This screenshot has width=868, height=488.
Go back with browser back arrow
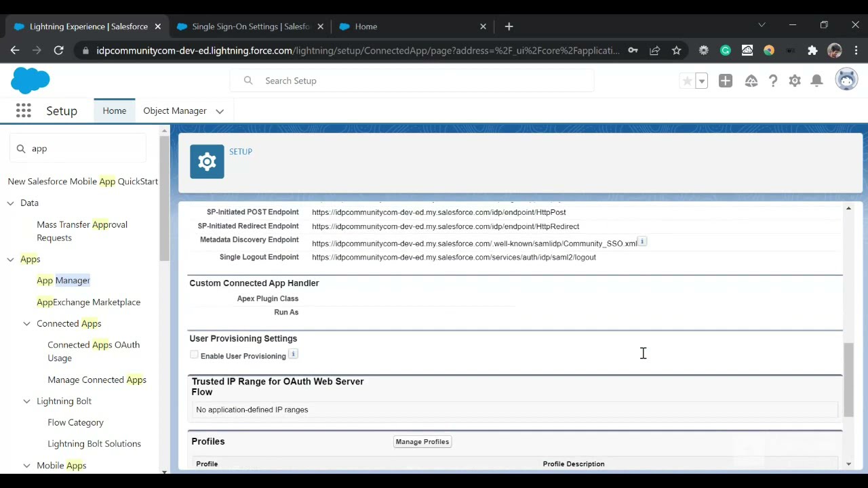[15, 50]
